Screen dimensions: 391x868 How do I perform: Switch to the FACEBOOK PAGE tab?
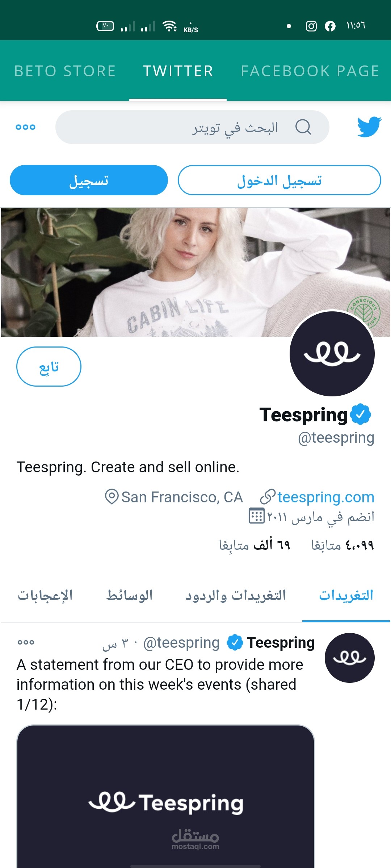(x=310, y=71)
